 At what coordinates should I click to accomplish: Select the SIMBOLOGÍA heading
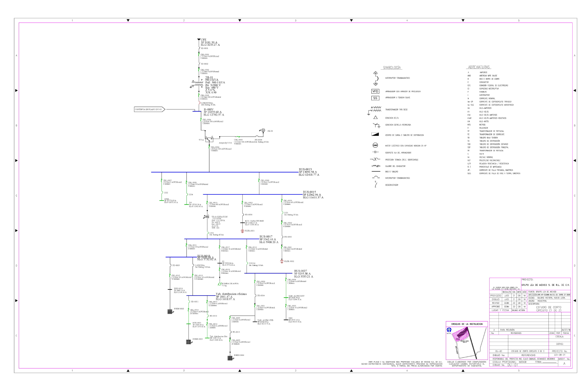point(392,68)
